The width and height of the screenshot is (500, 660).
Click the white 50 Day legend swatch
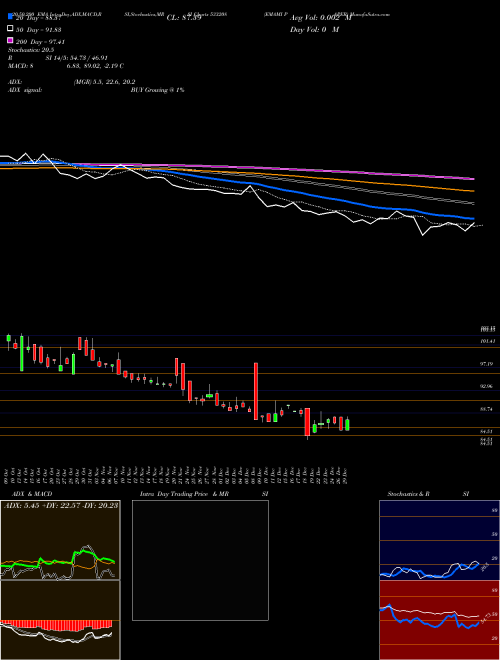click(x=10, y=29)
